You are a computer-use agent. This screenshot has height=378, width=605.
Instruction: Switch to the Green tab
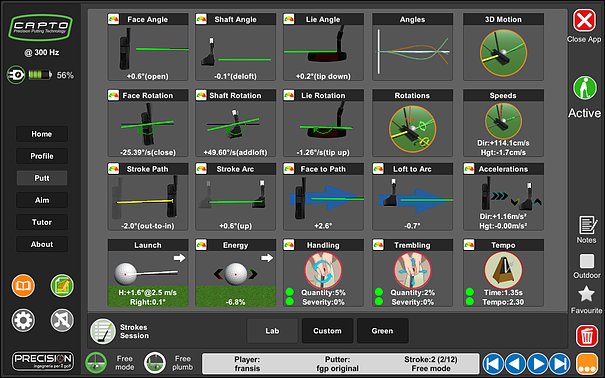tap(382, 331)
